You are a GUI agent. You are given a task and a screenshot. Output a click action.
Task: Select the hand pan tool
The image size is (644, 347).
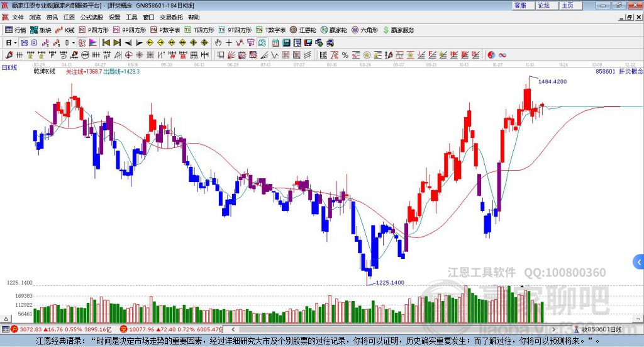218,43
